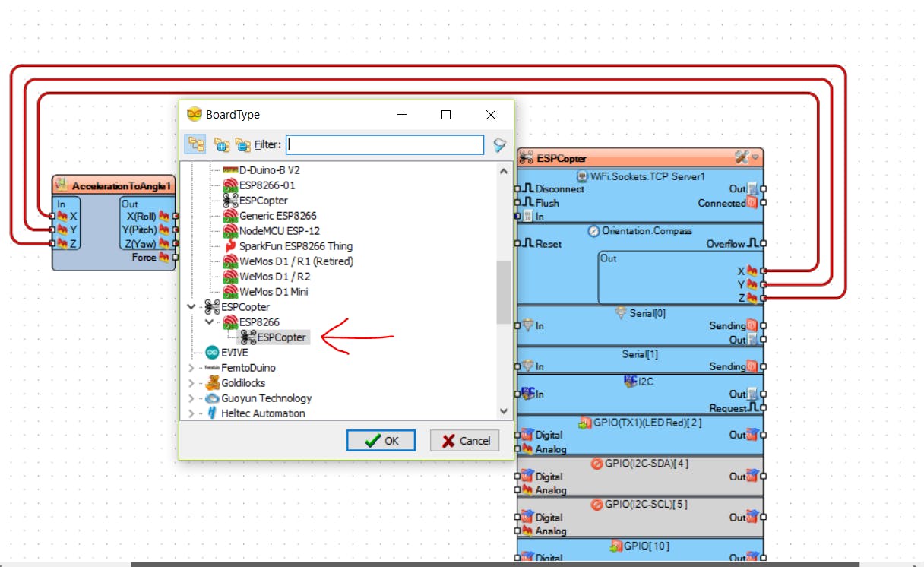Screen dimensions: 924x567
Task: Click scroll down arrow of board list
Action: click(504, 410)
